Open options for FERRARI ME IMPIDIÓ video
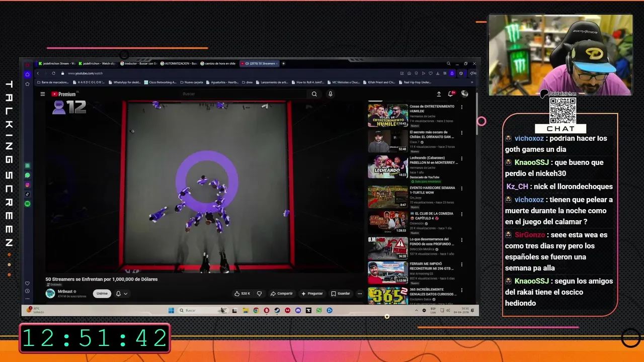The width and height of the screenshot is (644, 362). click(x=462, y=264)
